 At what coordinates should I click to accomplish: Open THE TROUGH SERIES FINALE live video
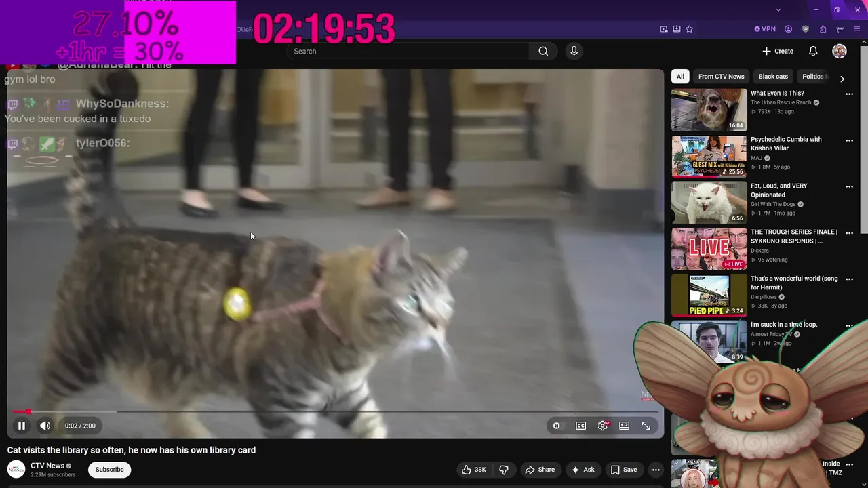coord(709,249)
